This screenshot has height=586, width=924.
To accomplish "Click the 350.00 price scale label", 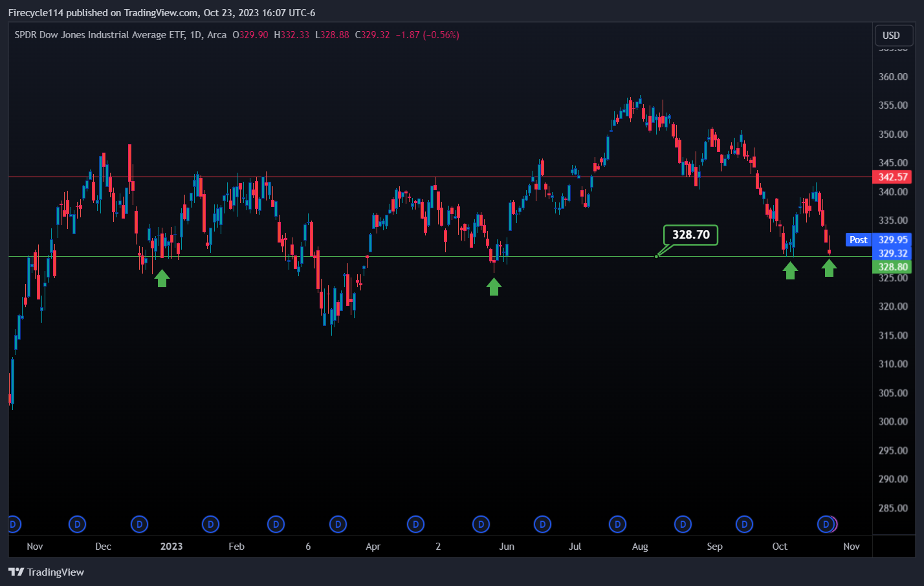I will 893,135.
